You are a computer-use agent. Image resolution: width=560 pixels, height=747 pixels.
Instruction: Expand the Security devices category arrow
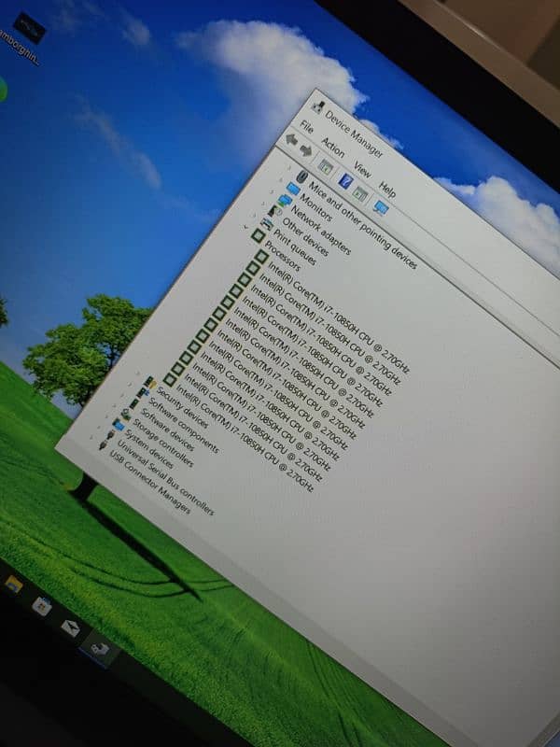pyautogui.click(x=137, y=373)
